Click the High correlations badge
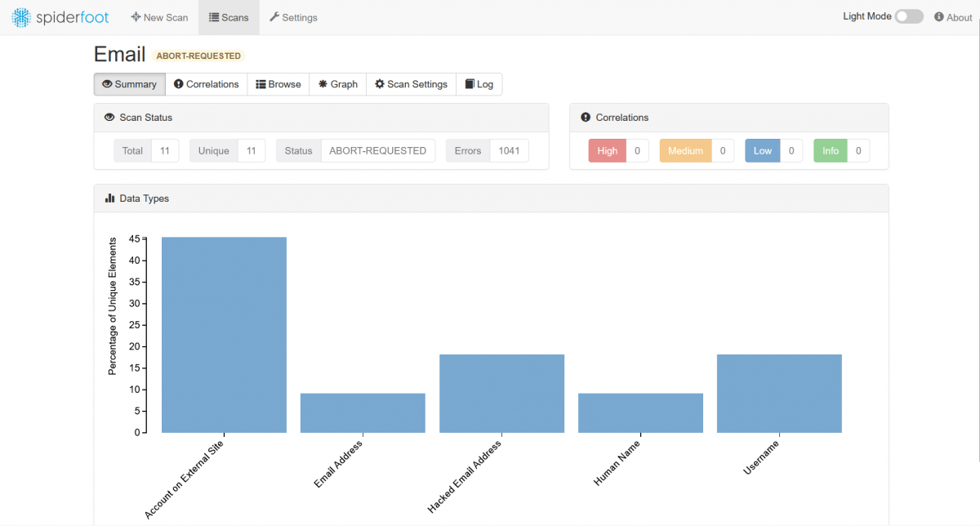The height and width of the screenshot is (526, 980). coord(607,150)
